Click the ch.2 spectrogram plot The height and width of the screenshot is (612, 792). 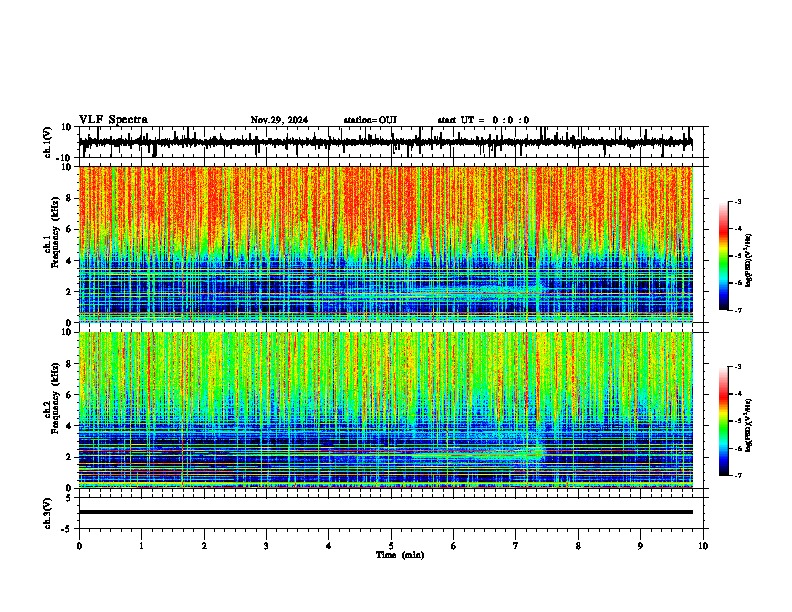[x=386, y=410]
